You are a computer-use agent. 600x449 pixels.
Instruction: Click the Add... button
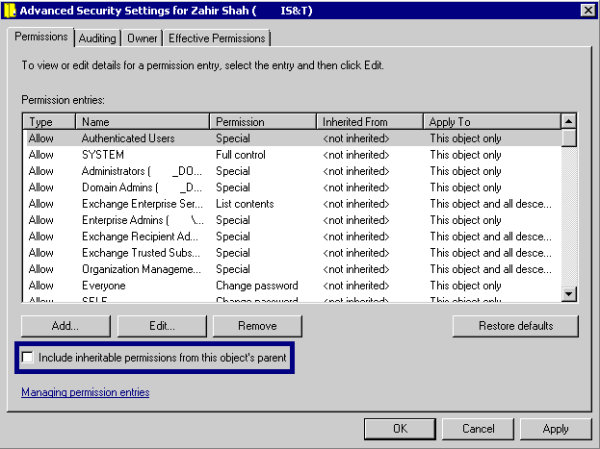point(64,326)
